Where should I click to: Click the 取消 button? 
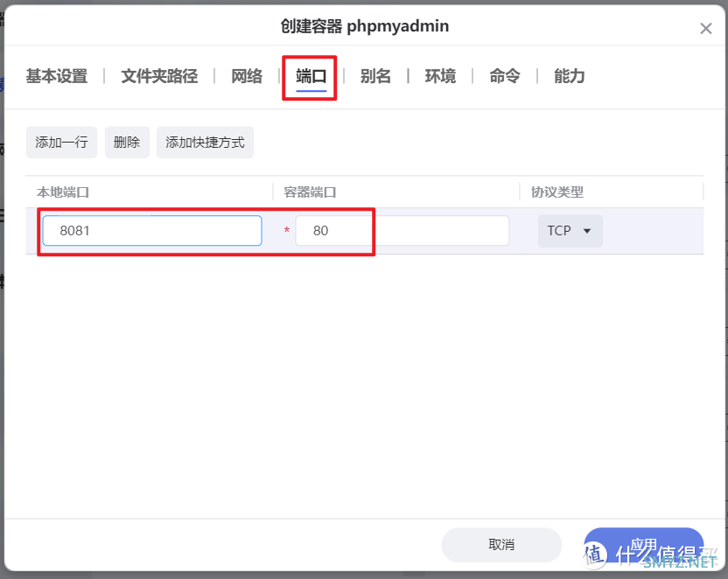tap(501, 545)
